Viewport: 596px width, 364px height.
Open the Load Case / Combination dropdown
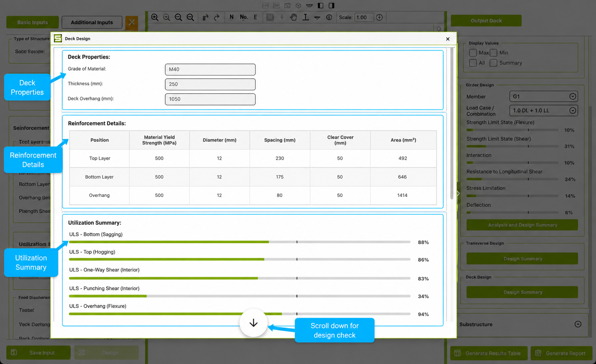(544, 110)
